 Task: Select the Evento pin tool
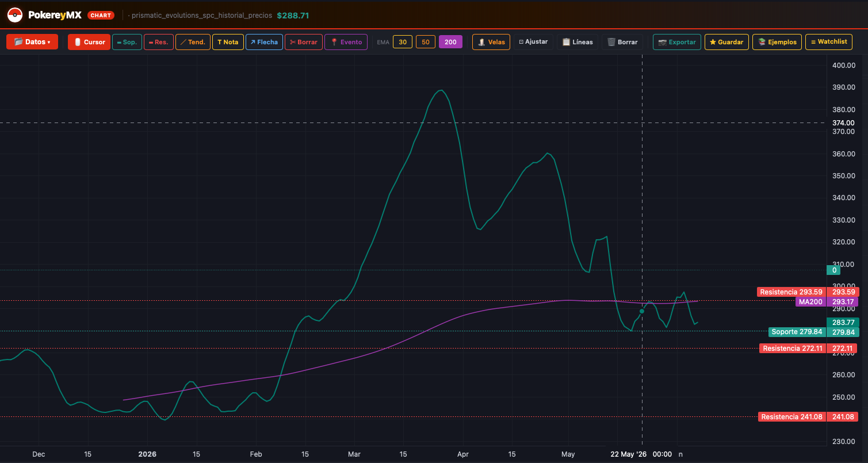(x=346, y=42)
